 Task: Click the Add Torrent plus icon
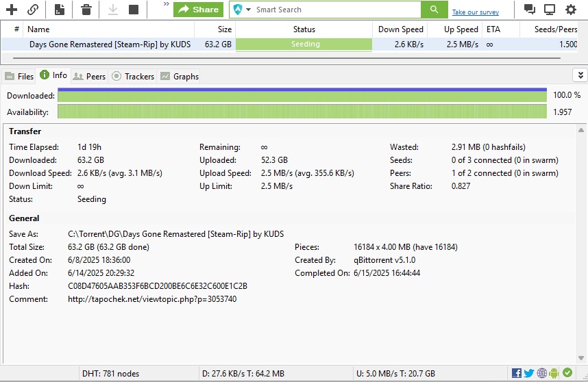click(12, 10)
